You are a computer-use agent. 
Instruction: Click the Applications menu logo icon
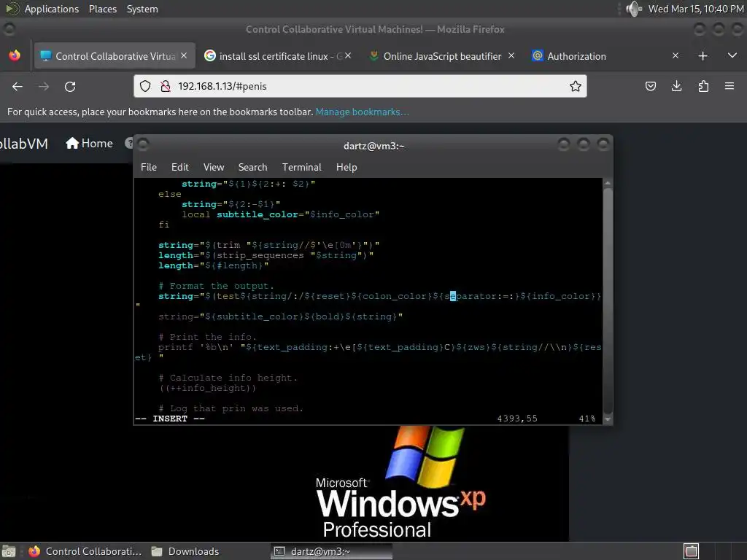pos(12,9)
